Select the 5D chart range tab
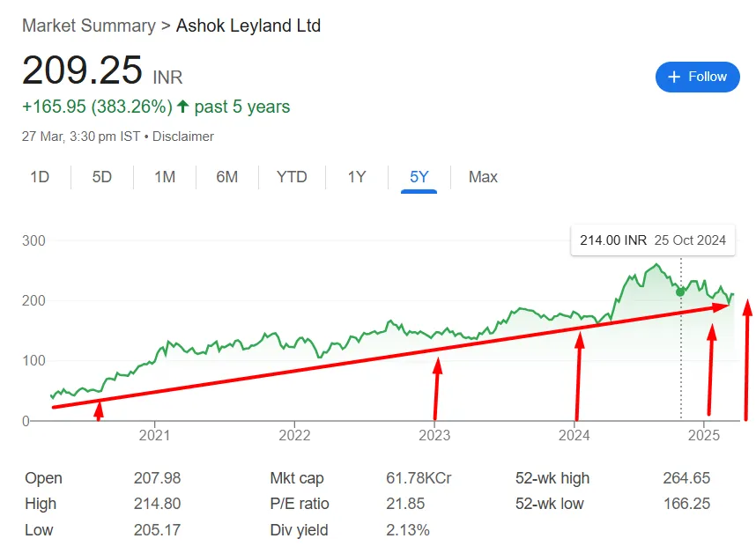Image resolution: width=756 pixels, height=546 pixels. (102, 177)
